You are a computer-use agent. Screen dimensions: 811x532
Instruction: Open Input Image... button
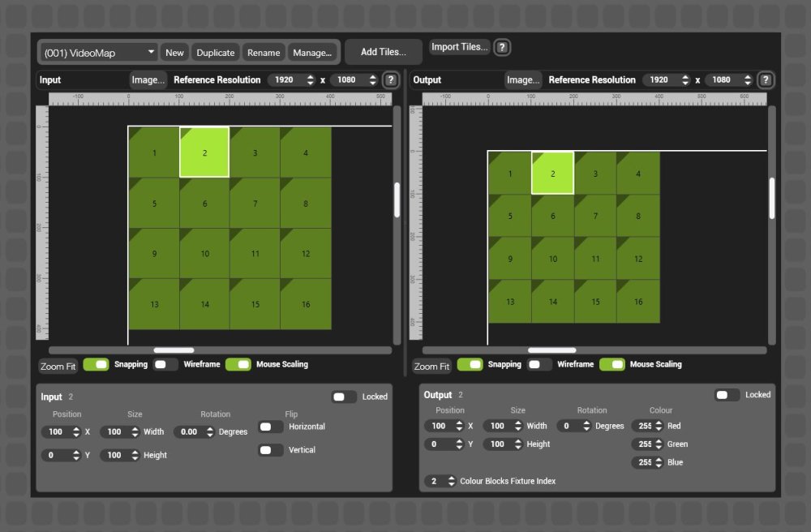(x=148, y=80)
